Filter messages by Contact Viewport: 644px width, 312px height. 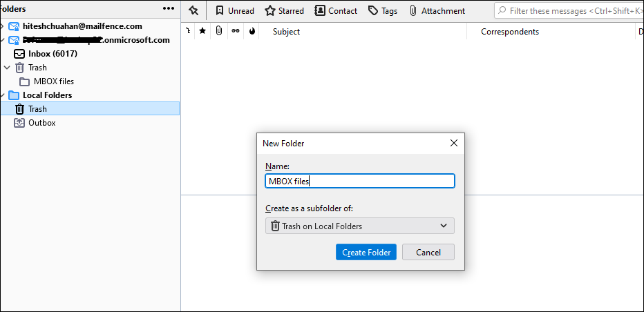[x=336, y=10]
